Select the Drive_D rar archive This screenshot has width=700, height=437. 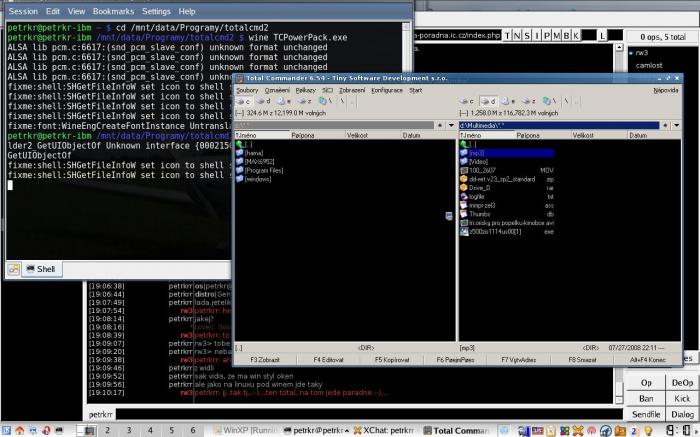point(507,188)
